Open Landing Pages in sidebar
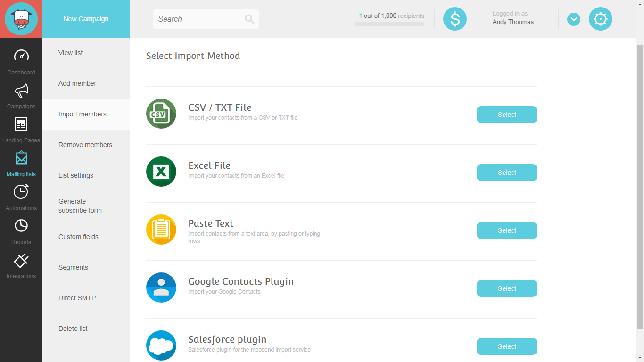This screenshot has height=362, width=644. coord(21,124)
